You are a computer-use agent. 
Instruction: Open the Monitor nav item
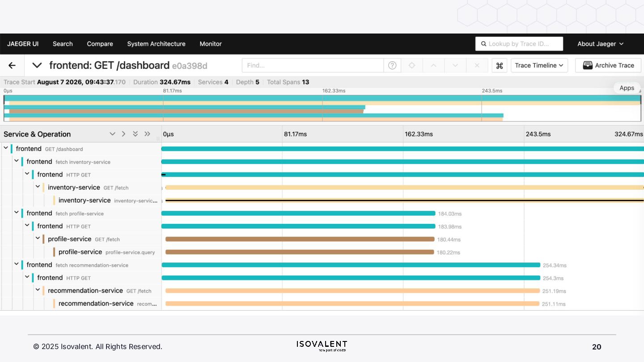pos(211,44)
